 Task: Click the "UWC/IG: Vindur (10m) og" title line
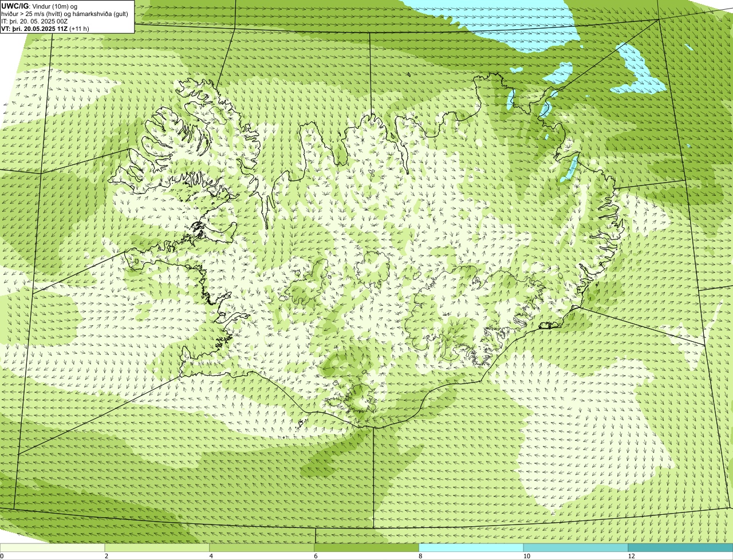click(39, 6)
